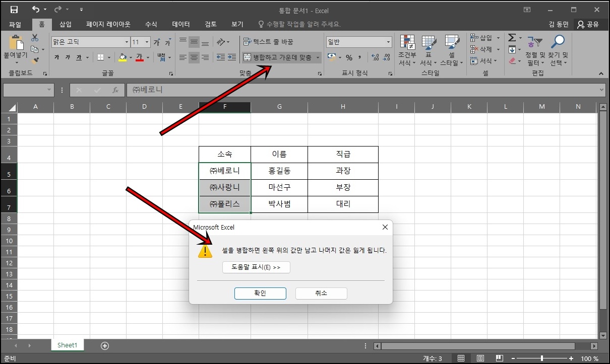Image resolution: width=610 pixels, height=364 pixels.
Task: Expand the fill color dropdown arrow
Action: pyautogui.click(x=130, y=57)
